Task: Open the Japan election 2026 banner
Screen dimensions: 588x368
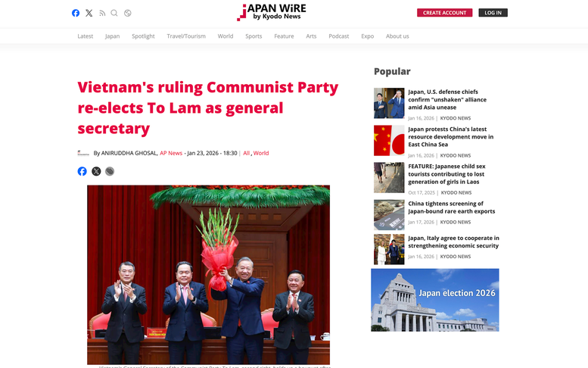Action: coord(435,300)
